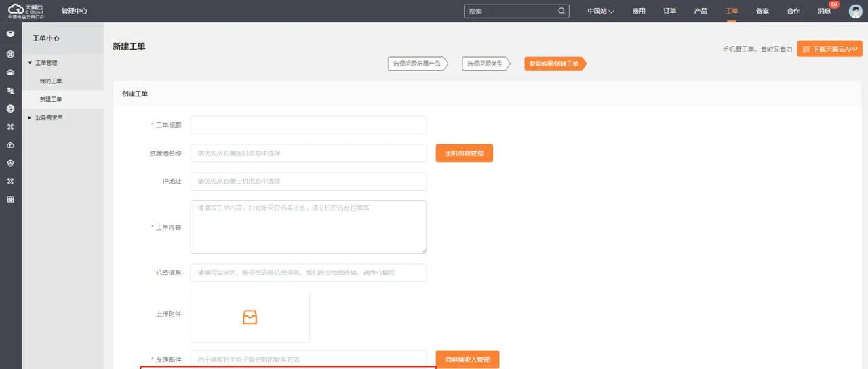Click the 工单标题 input field

click(x=308, y=125)
